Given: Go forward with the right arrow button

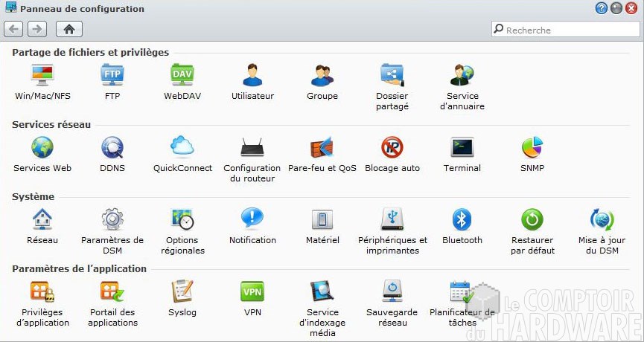Looking at the screenshot, I should 37,29.
